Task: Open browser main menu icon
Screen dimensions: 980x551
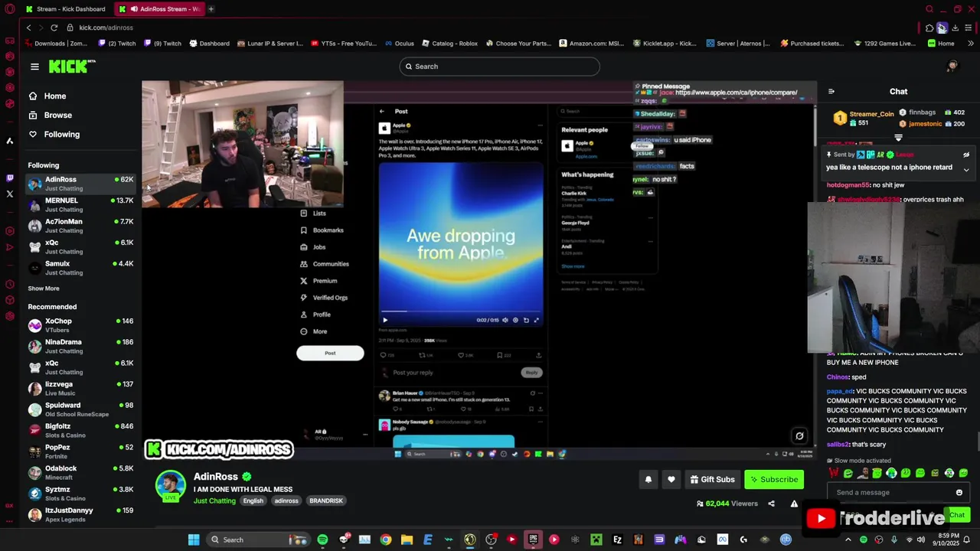Action: [x=969, y=28]
